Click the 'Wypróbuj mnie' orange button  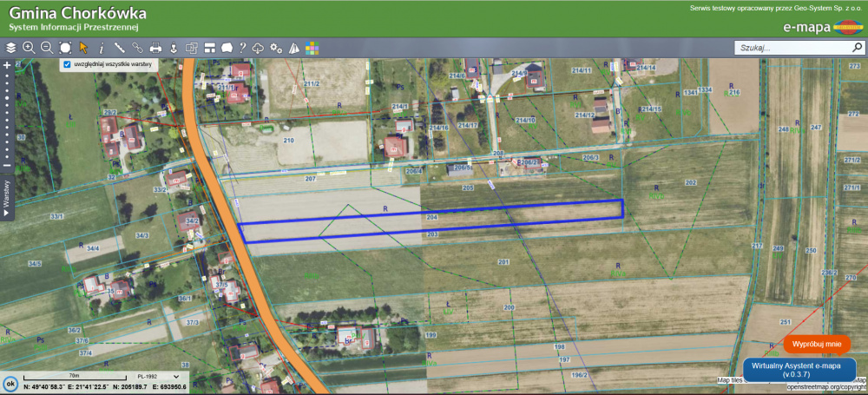point(817,344)
